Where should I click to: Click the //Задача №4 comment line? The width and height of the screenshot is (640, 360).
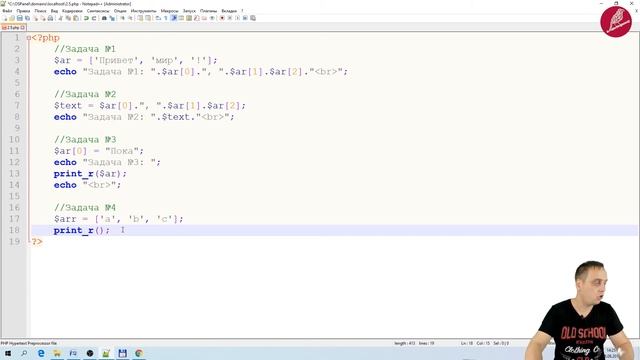point(85,208)
